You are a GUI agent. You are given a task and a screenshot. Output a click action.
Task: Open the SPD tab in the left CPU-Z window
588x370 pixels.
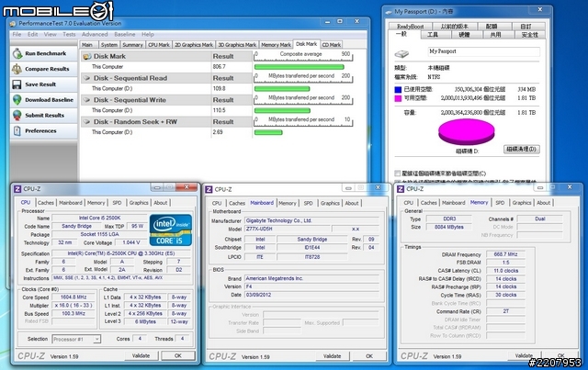117,202
